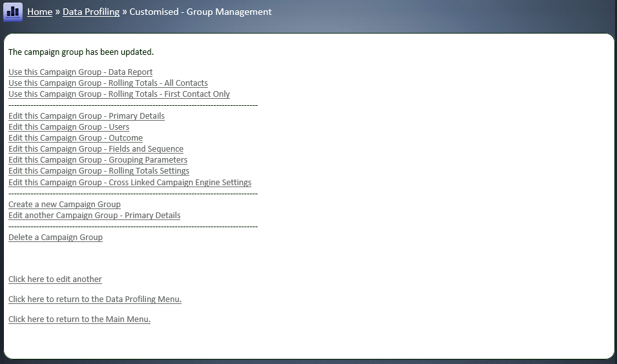Select Rolling Totals - All Contacts link
The height and width of the screenshot is (364, 617).
(108, 83)
